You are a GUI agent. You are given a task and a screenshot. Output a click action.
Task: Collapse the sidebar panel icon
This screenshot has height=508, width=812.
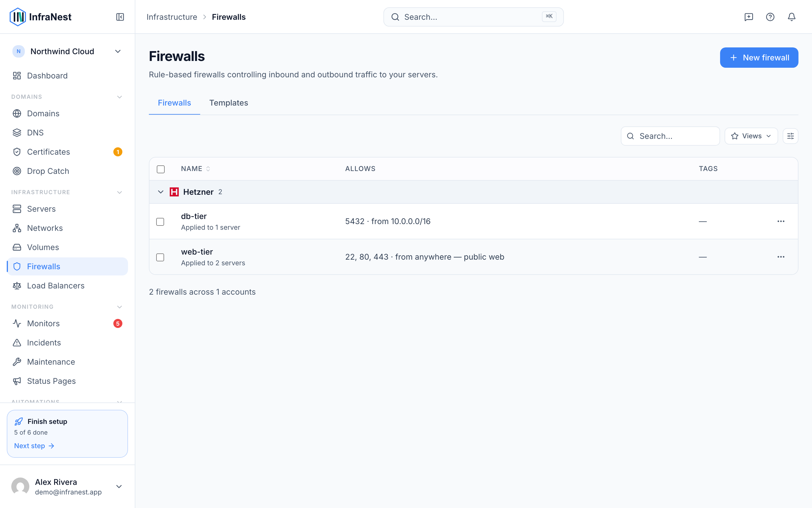click(x=120, y=17)
